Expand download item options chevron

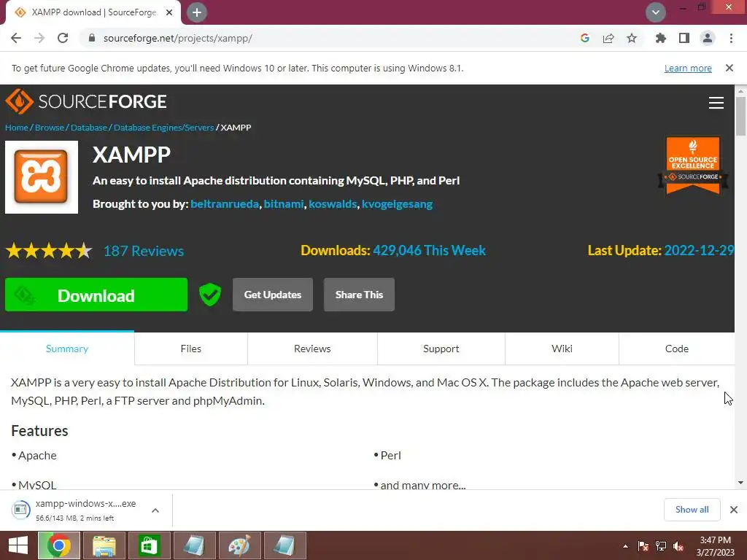coord(155,510)
